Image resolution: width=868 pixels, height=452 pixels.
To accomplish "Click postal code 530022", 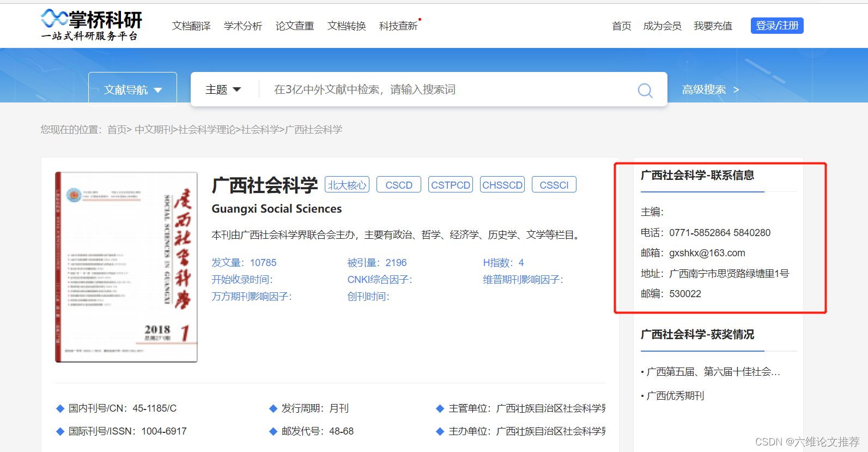I will (685, 294).
